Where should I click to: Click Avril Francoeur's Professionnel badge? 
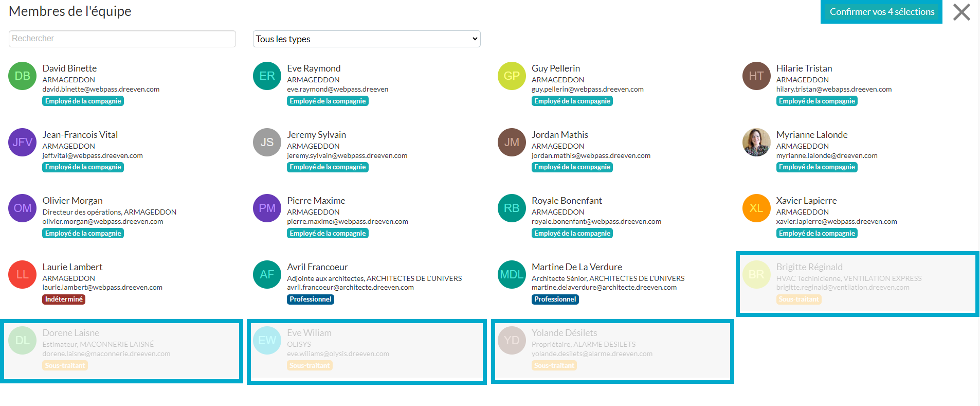[311, 299]
